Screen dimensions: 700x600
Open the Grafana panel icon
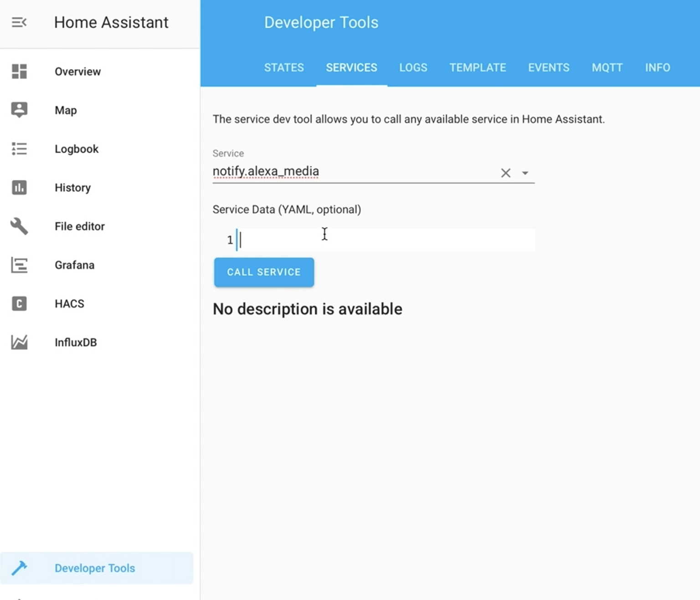[19, 265]
